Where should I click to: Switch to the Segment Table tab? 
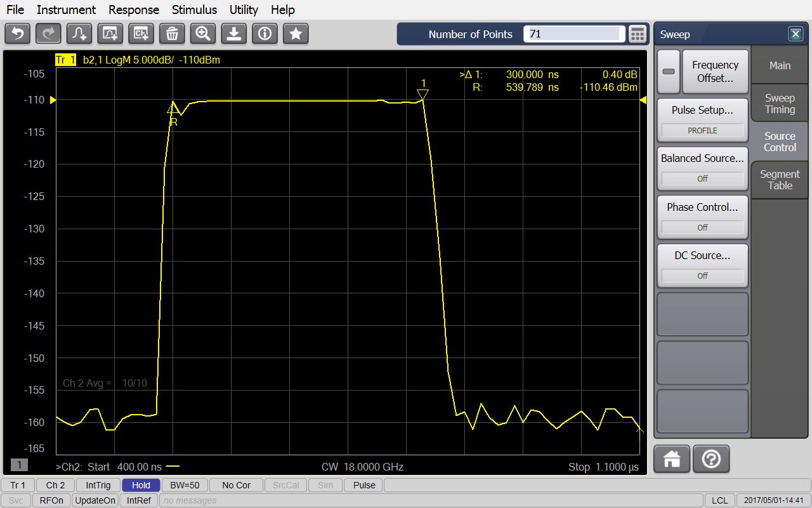(779, 180)
